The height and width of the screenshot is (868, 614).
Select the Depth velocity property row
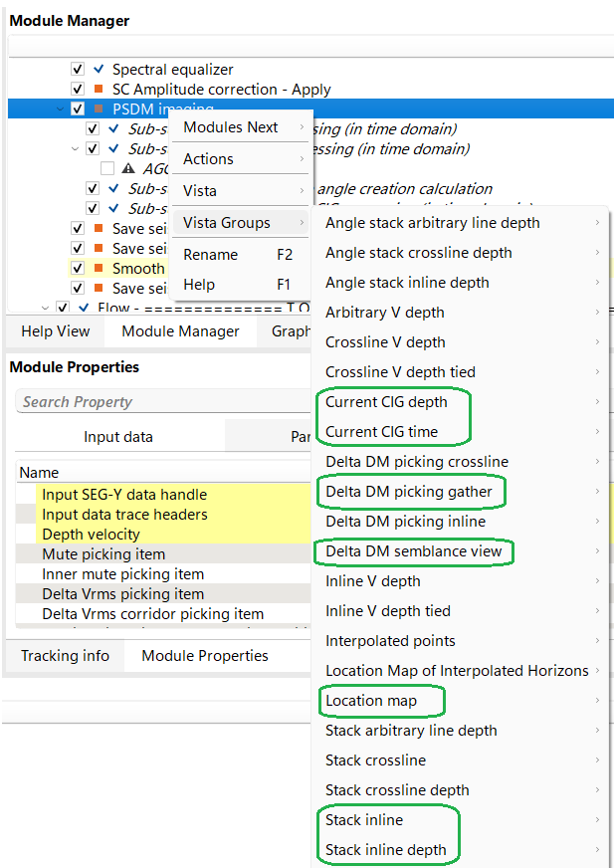[94, 535]
